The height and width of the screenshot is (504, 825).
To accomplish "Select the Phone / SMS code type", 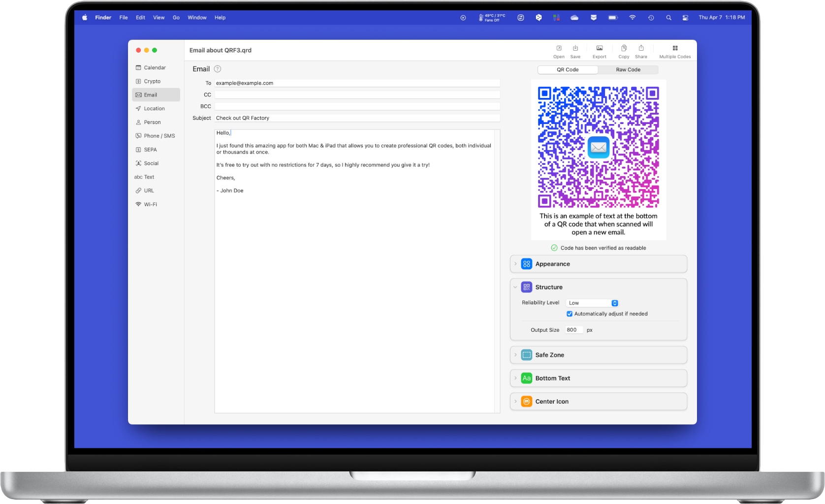I will [x=156, y=136].
